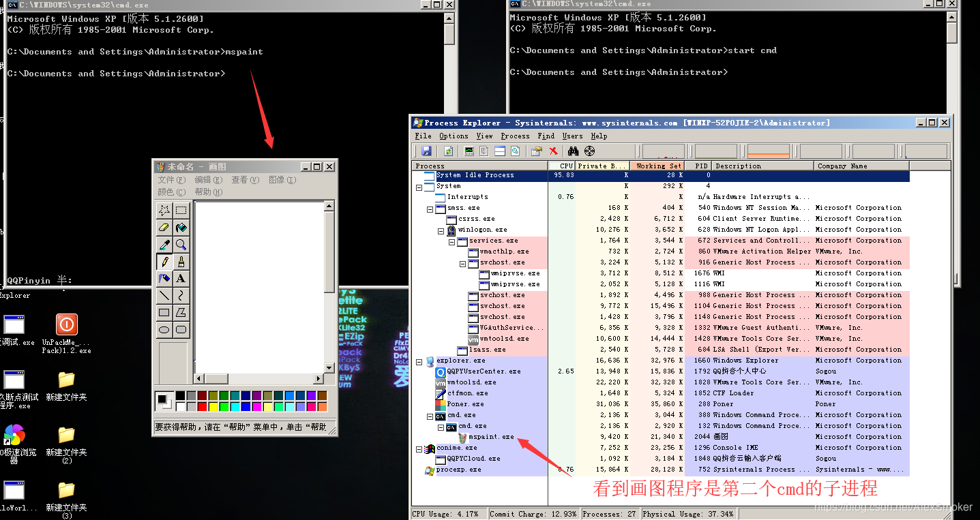Activate the Magnifier tool in Paint
The width and height of the screenshot is (980, 520).
181,244
